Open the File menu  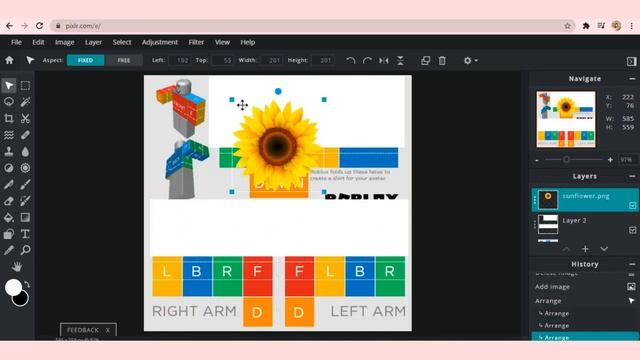(x=16, y=42)
